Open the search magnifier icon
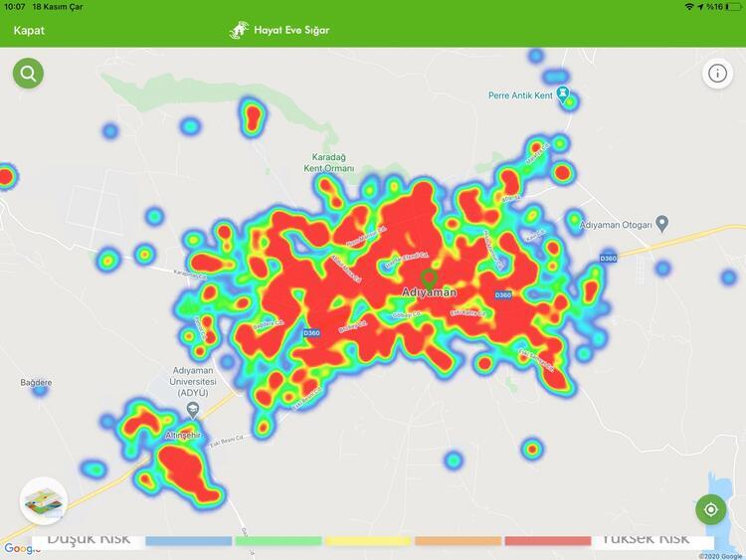 tap(28, 74)
